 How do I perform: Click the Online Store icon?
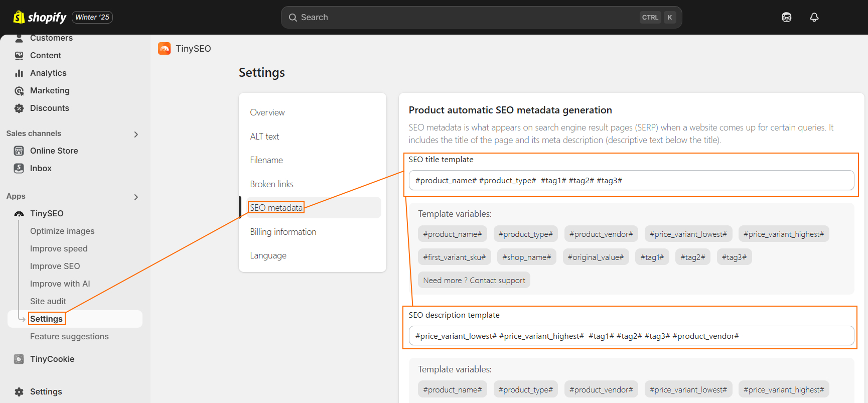[19, 151]
